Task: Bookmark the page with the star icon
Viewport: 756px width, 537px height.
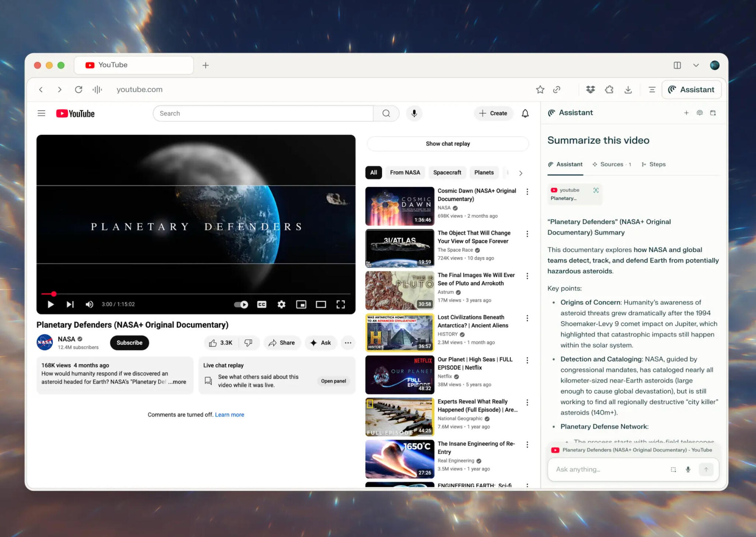Action: [540, 90]
